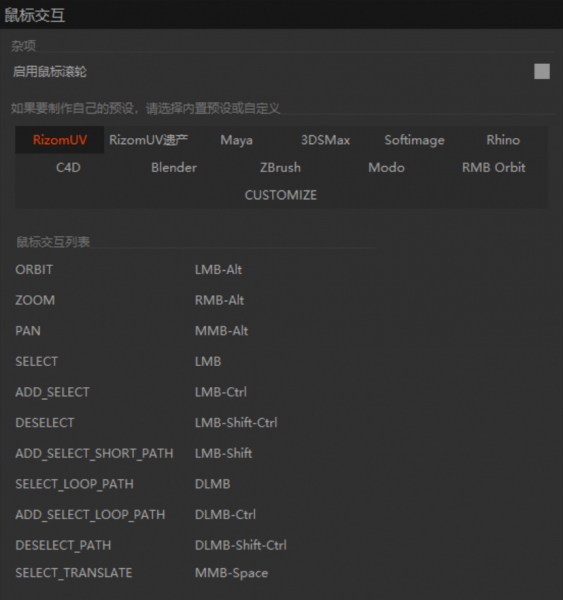Click the DLMB-Ctrl binding value
Viewport: 563px width, 600px height.
pos(225,514)
